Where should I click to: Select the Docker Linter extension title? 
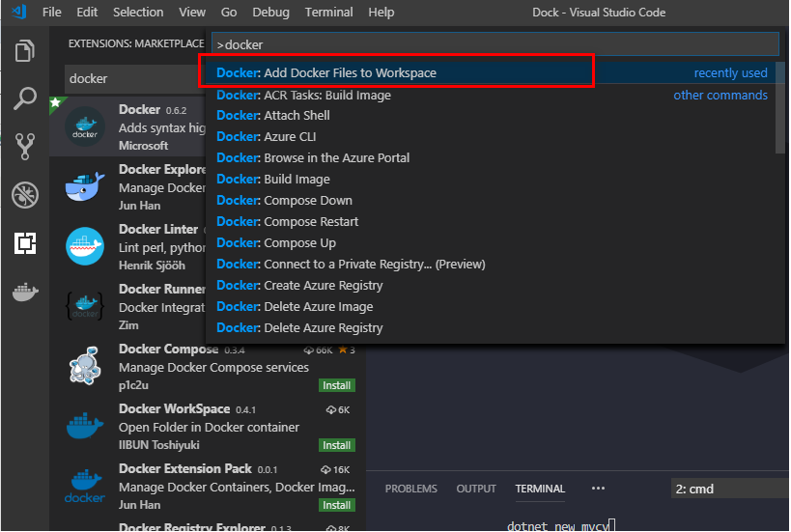coord(158,230)
